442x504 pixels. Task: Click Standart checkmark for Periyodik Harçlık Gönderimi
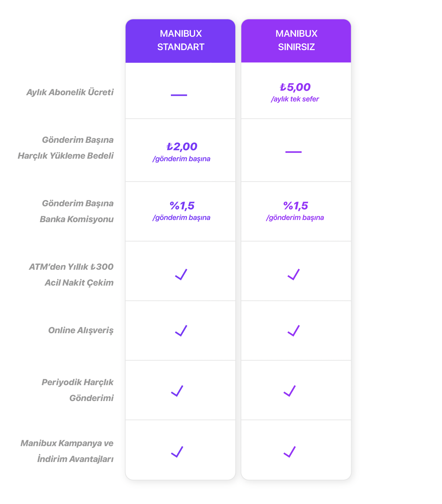pyautogui.click(x=177, y=391)
